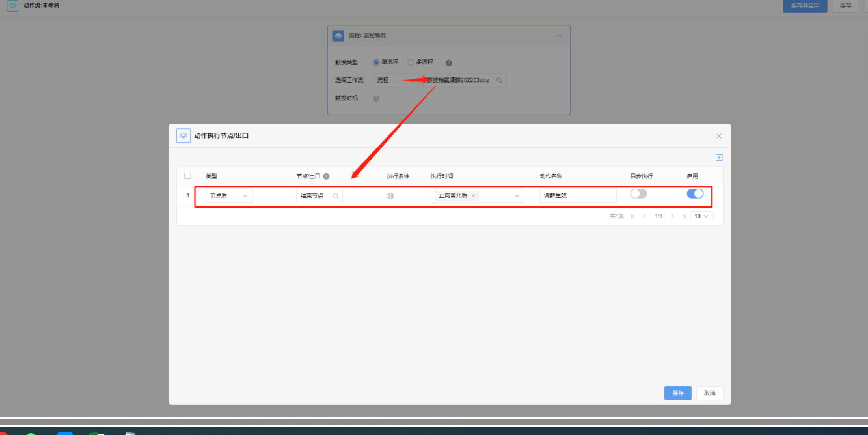Click the 正向离开后 tag label
868x435 pixels.
click(x=453, y=195)
